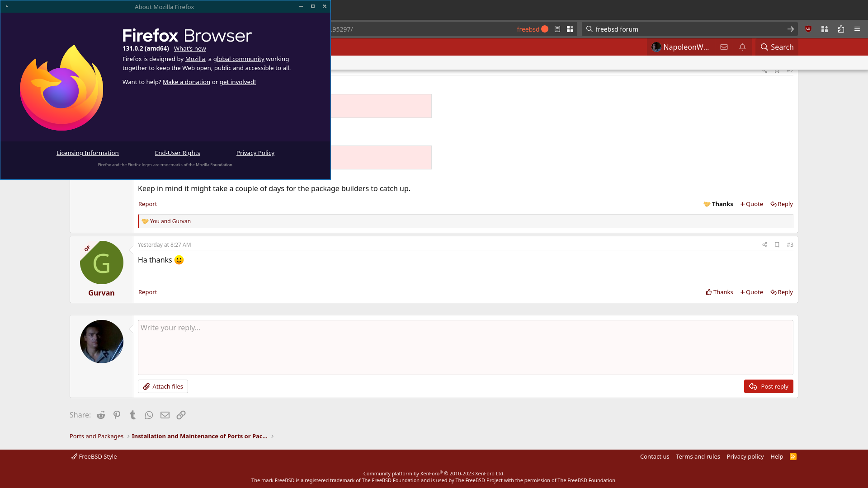Share thread on Reddit
This screenshot has height=488, width=868.
(101, 415)
